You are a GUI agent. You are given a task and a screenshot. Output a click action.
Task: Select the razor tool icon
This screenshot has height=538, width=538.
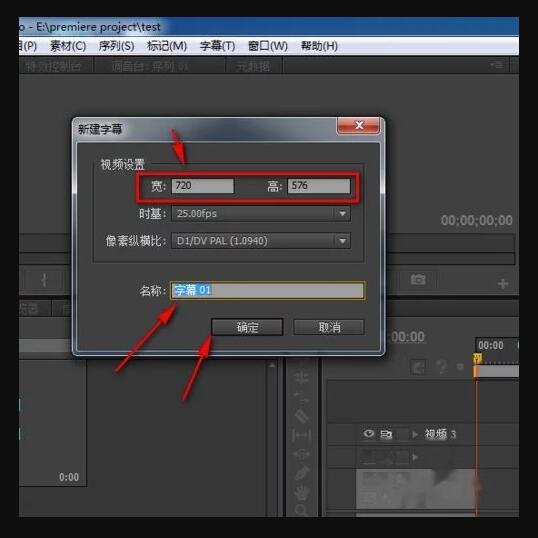[x=302, y=417]
